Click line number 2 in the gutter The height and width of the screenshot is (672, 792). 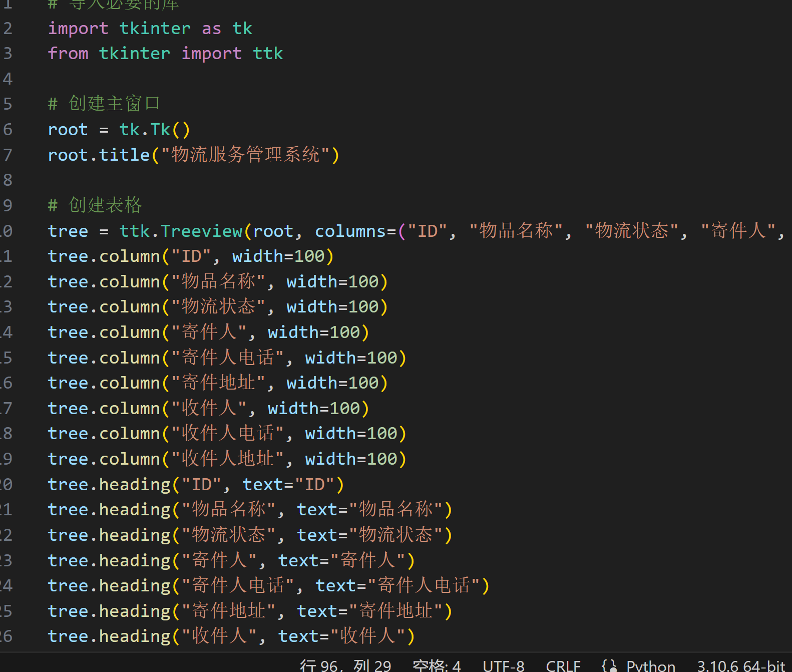point(8,29)
